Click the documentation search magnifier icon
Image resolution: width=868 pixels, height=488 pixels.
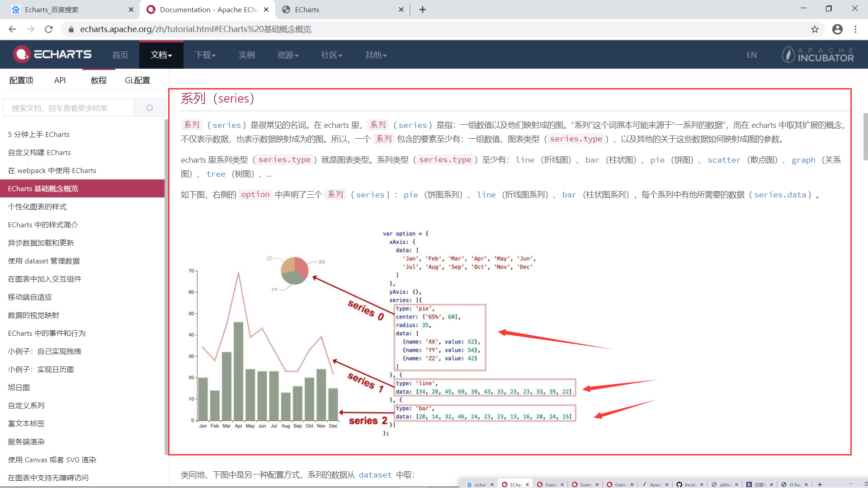(x=150, y=108)
